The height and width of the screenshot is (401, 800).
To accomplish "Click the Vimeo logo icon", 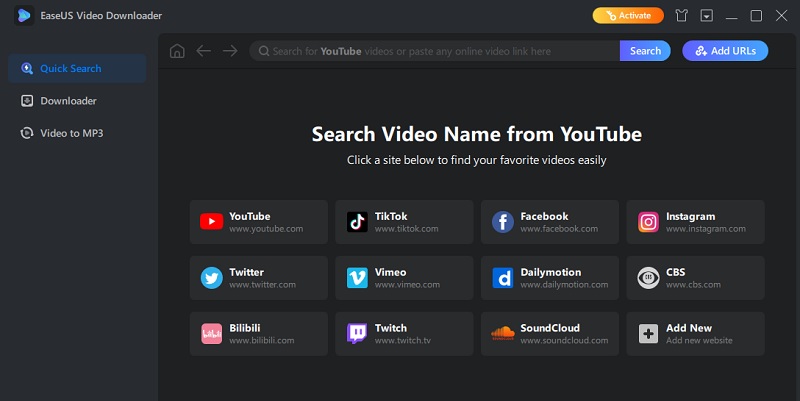I will [x=357, y=278].
